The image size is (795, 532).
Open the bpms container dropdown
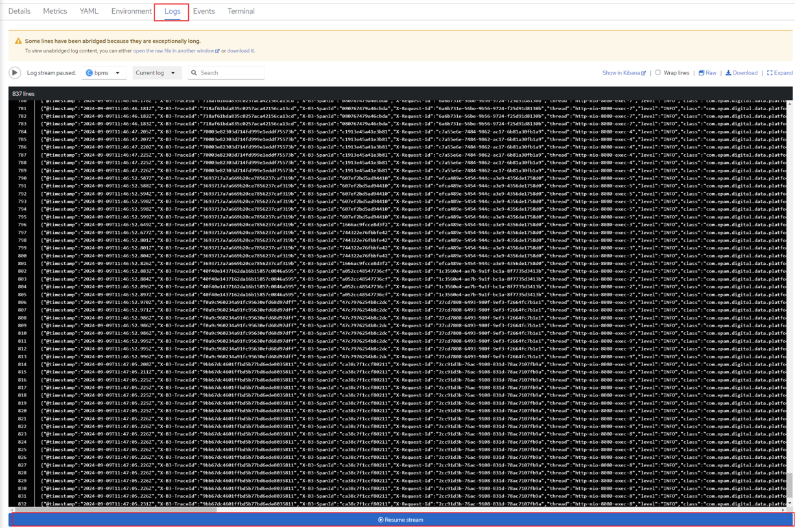pos(103,73)
